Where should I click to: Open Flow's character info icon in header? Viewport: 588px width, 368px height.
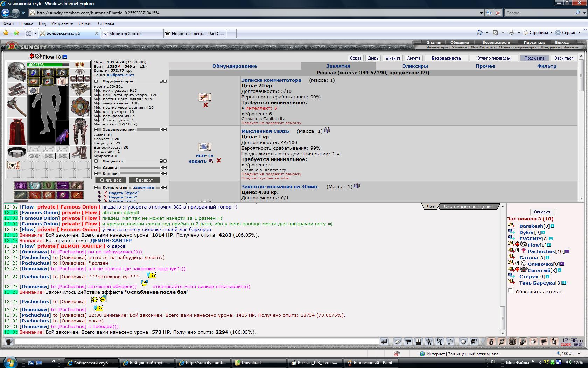coord(65,56)
